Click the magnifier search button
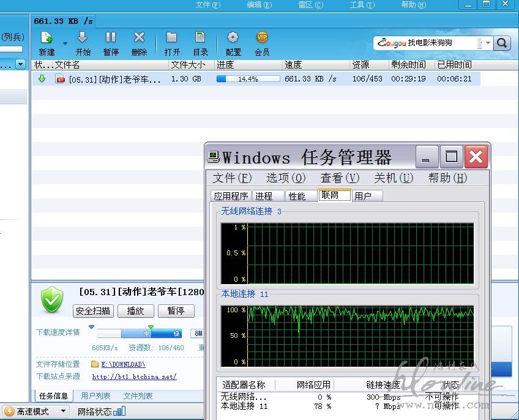Image resolution: width=519 pixels, height=420 pixels. click(x=502, y=43)
